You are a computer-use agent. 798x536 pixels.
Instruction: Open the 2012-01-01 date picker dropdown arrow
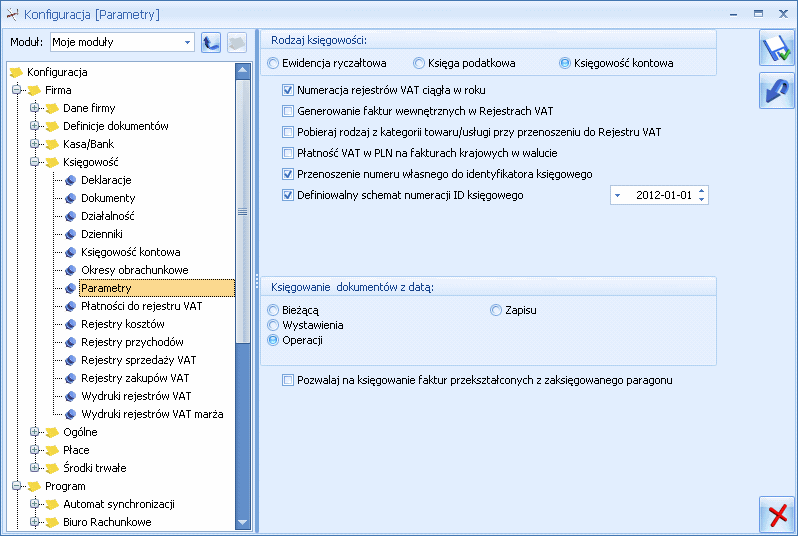pyautogui.click(x=618, y=195)
